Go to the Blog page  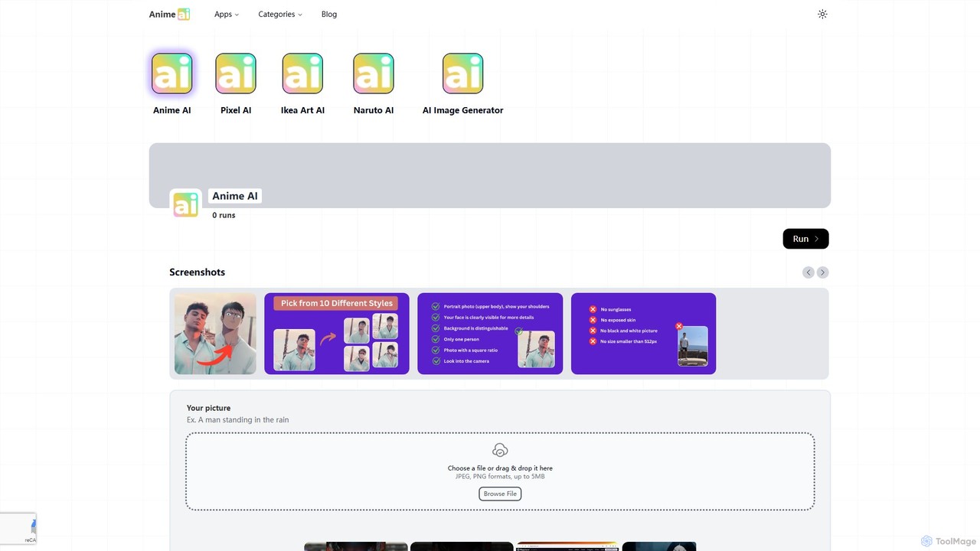329,14
